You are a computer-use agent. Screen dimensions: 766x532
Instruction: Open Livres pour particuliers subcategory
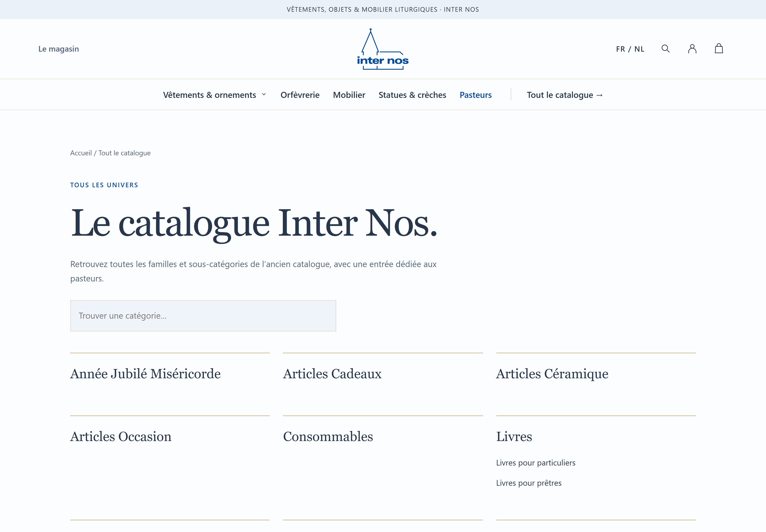[x=536, y=463]
